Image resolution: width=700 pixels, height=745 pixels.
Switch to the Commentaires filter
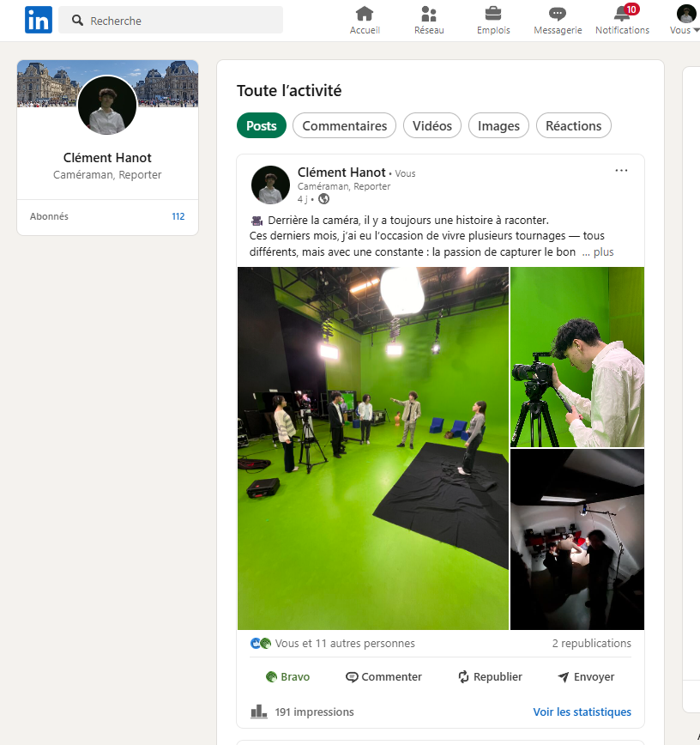click(x=344, y=125)
